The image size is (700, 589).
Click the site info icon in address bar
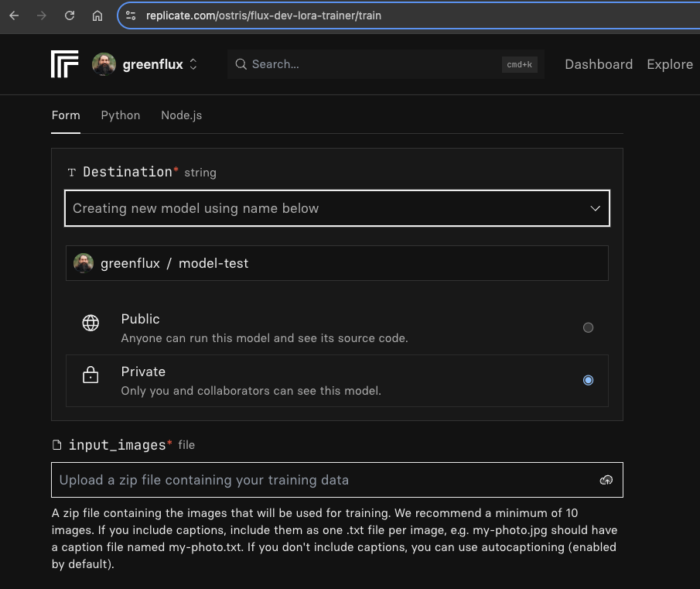131,15
